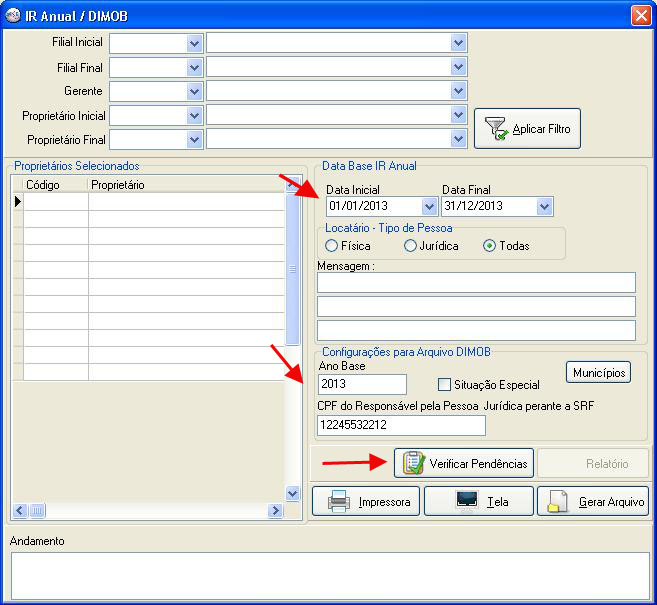
Task: Open the Data Final date dropdown
Action: click(x=544, y=207)
